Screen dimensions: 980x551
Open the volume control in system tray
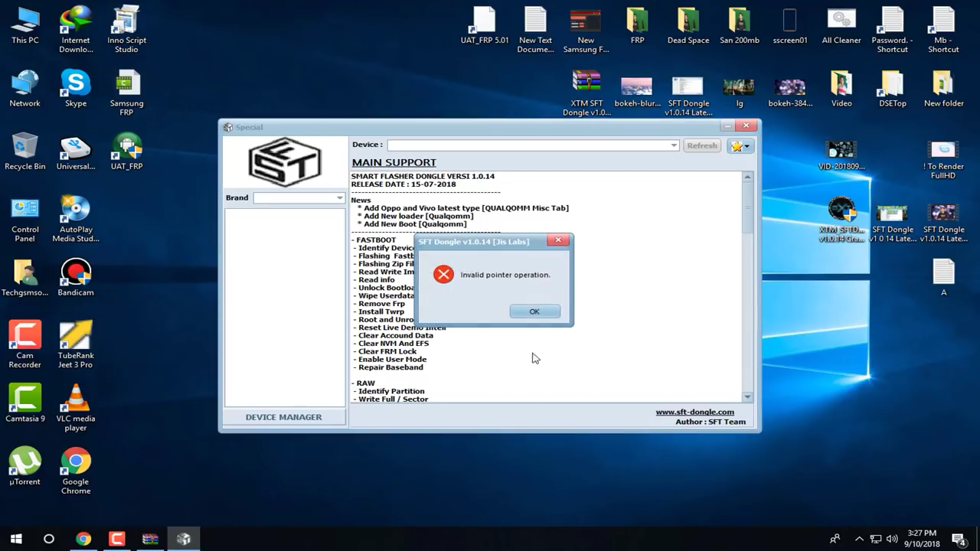pyautogui.click(x=892, y=539)
